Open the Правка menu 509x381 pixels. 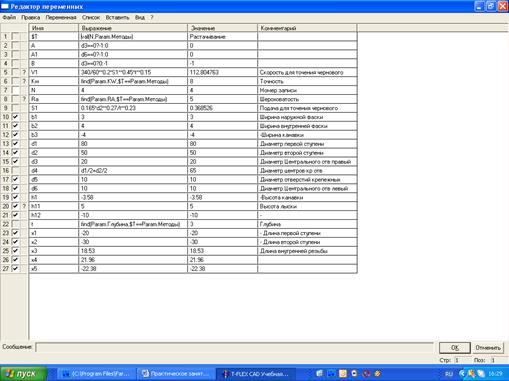click(31, 17)
